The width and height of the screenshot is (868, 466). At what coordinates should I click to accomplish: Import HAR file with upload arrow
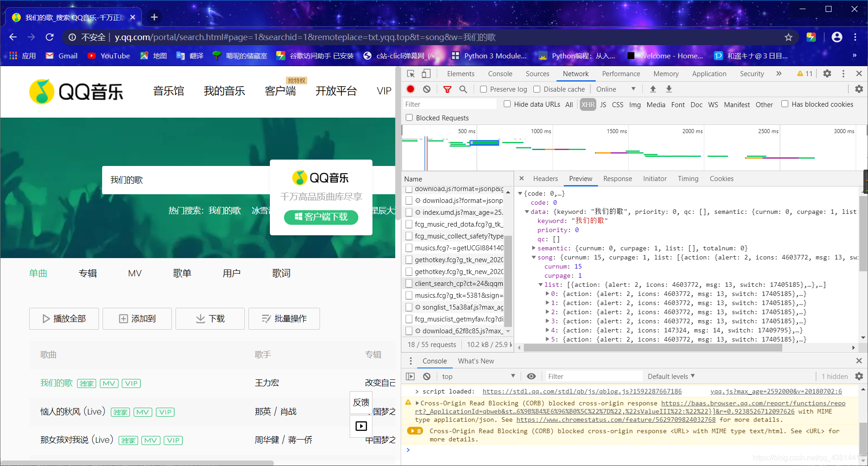click(x=653, y=89)
